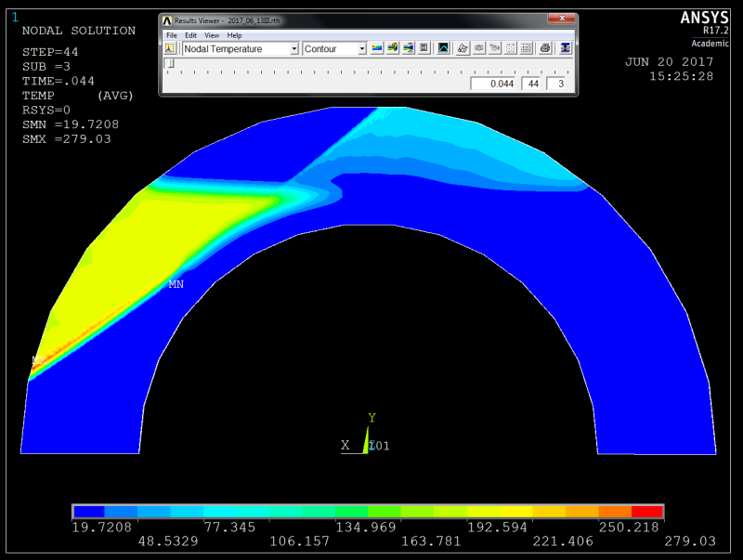Click the 'TEMP (AVG)' label text
Screen dimensions: 743x560
pos(78,96)
